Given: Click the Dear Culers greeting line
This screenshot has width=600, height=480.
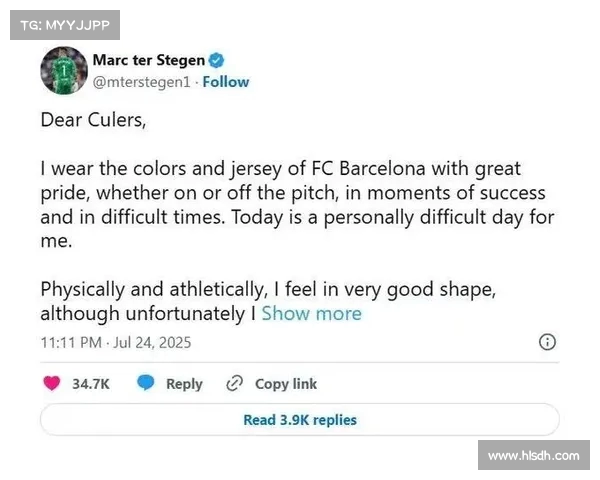Looking at the screenshot, I should [x=93, y=120].
